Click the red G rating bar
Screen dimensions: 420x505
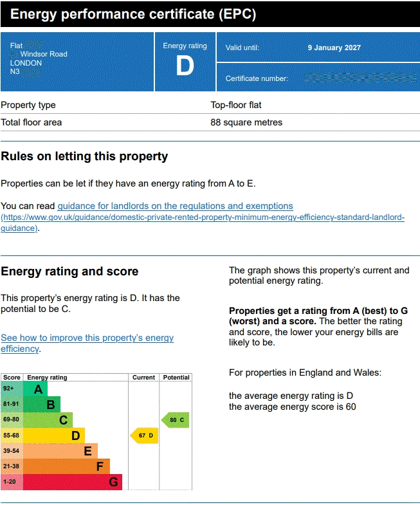tap(73, 482)
